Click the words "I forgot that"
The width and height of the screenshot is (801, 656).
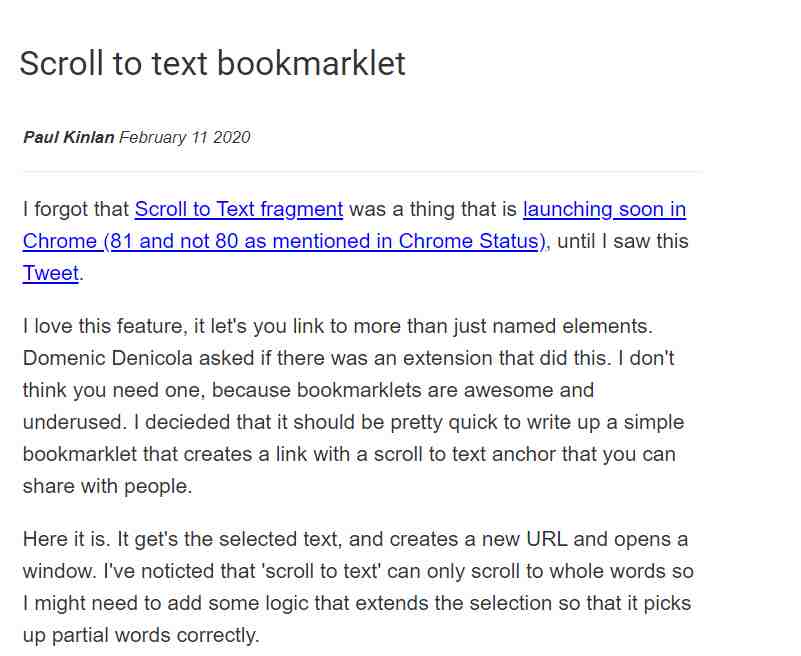point(76,209)
